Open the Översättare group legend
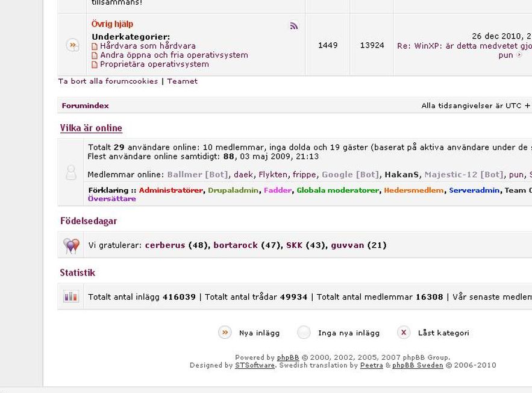This screenshot has height=393, width=532. 112,198
